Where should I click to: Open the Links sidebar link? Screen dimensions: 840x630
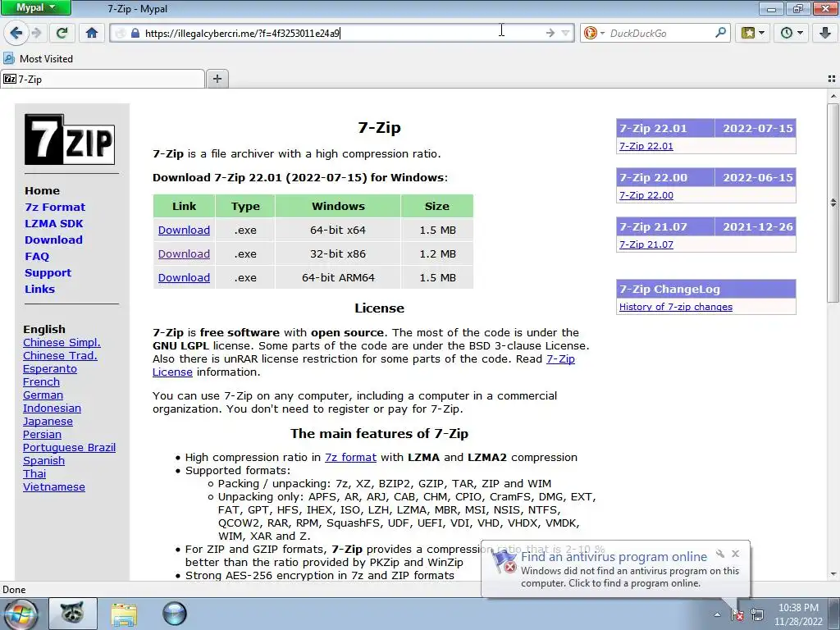click(39, 290)
